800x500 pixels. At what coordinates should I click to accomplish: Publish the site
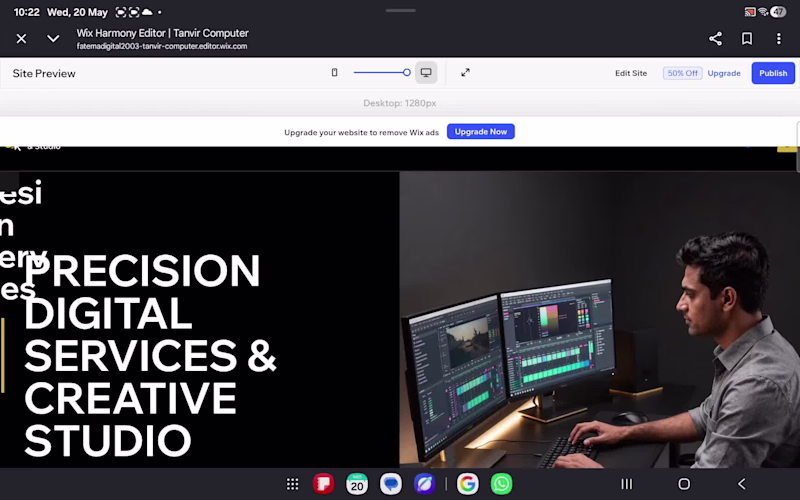[773, 73]
